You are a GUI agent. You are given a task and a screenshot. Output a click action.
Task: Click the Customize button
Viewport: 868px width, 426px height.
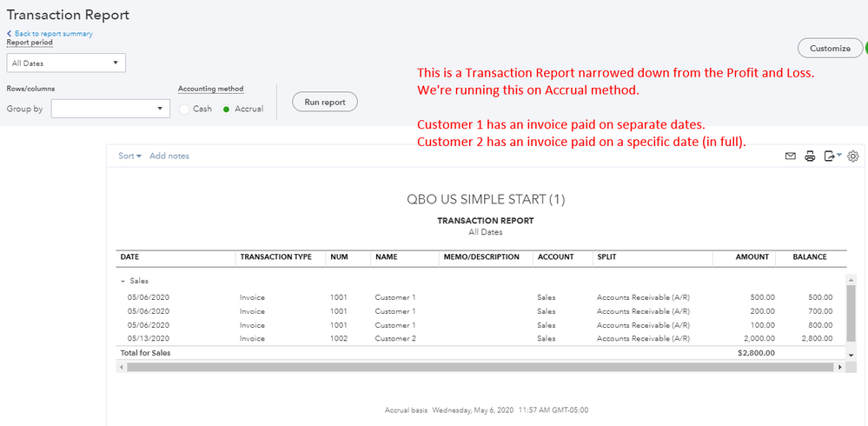pos(830,48)
